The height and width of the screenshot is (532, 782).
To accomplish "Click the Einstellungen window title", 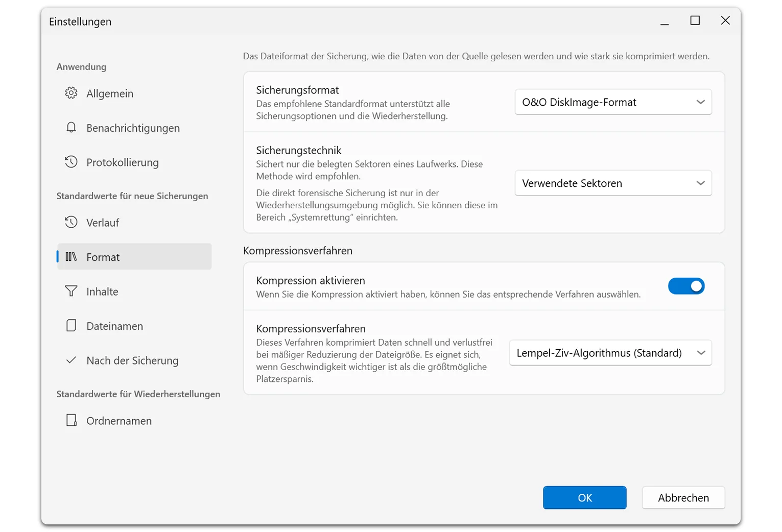I will tap(80, 21).
